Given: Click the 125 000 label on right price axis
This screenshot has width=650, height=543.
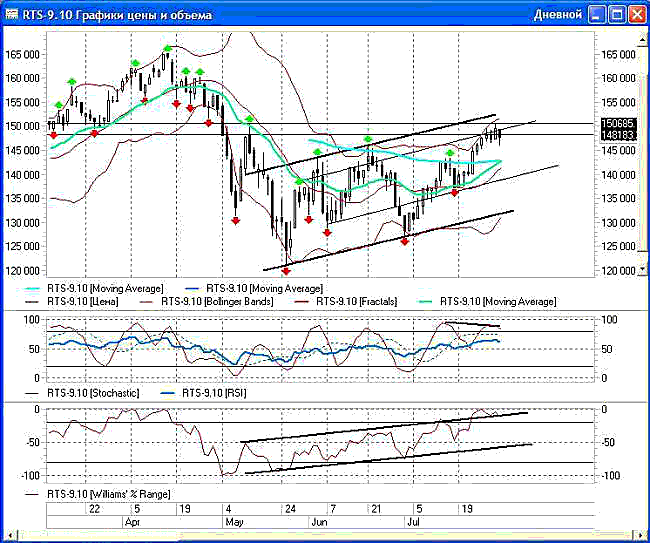Looking at the screenshot, I should pyautogui.click(x=618, y=247).
